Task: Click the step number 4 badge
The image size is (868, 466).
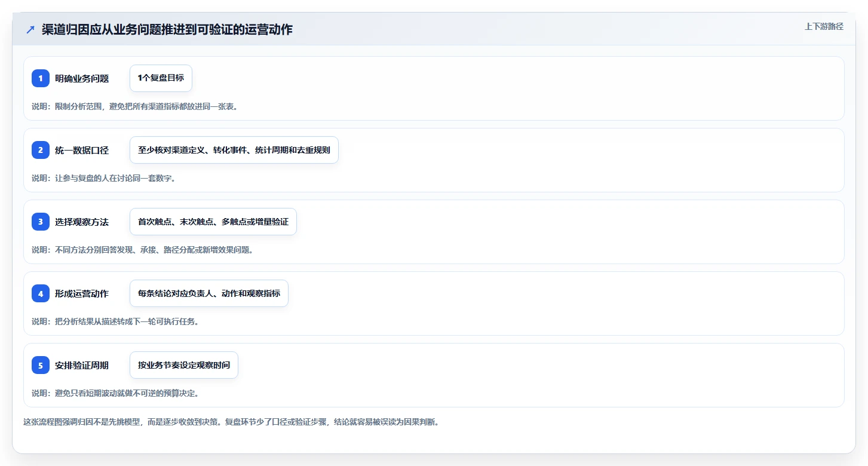Action: point(41,293)
